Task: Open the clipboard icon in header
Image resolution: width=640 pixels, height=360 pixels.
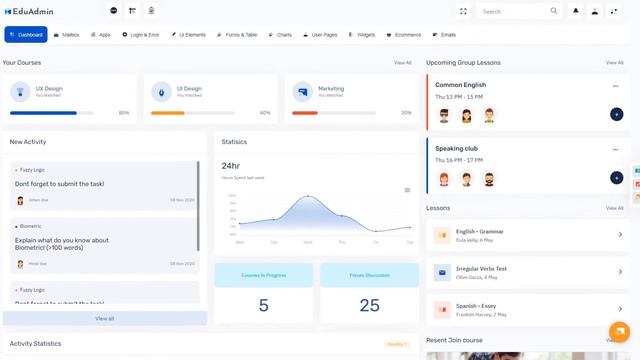Action: click(x=151, y=11)
